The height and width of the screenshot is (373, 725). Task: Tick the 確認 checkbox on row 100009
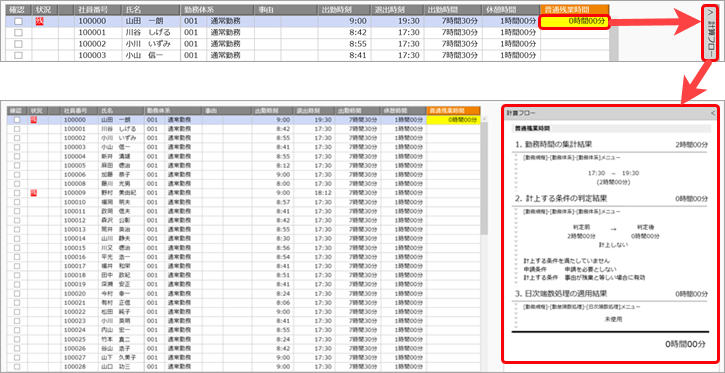point(17,193)
